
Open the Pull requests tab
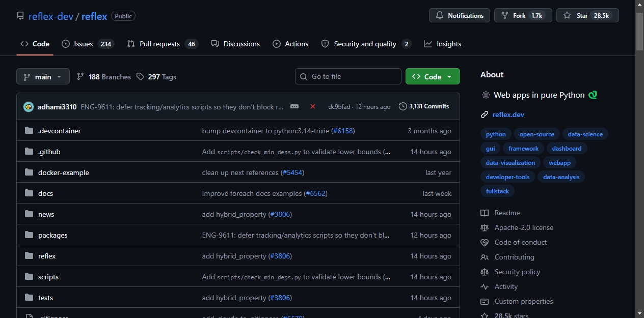tap(162, 44)
